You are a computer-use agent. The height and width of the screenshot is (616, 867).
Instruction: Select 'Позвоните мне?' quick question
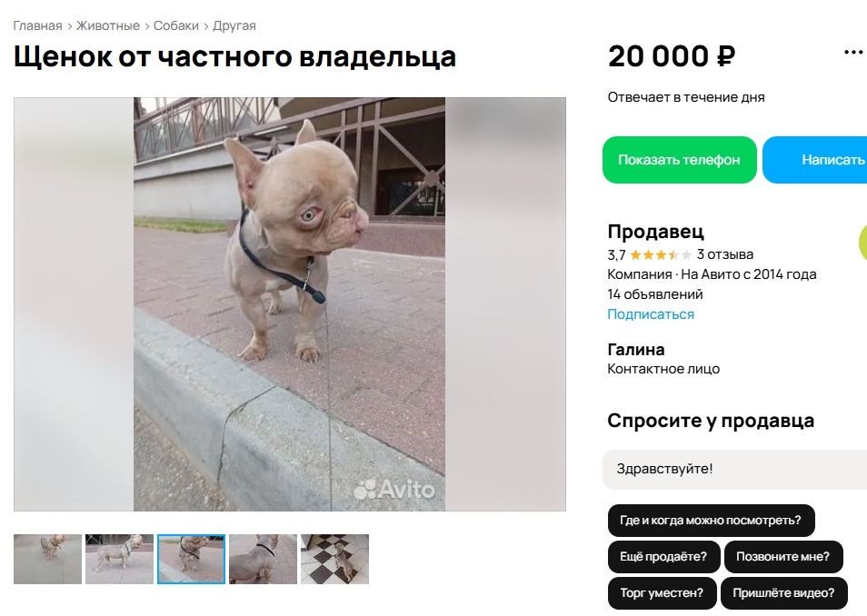[782, 556]
